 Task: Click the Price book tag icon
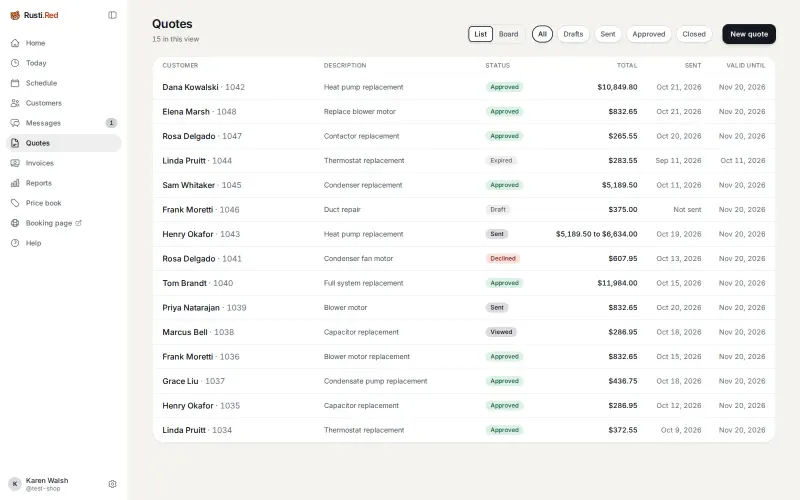click(x=15, y=203)
